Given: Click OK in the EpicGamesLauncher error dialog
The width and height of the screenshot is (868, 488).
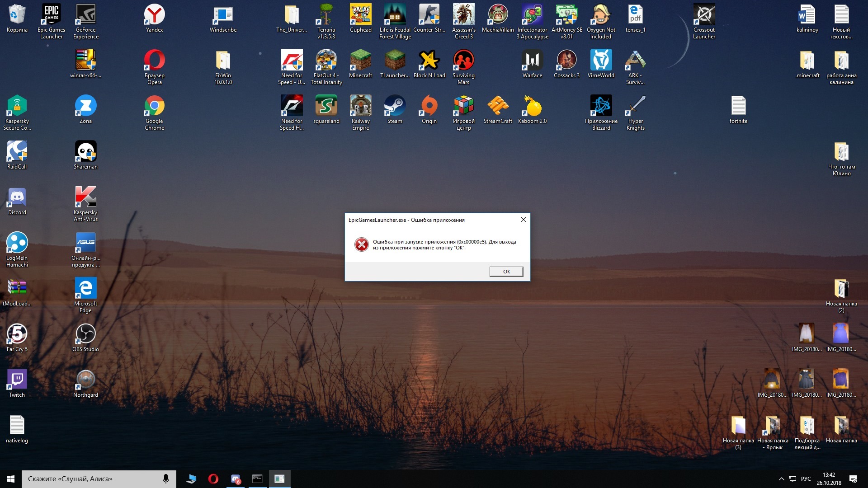Looking at the screenshot, I should (506, 272).
